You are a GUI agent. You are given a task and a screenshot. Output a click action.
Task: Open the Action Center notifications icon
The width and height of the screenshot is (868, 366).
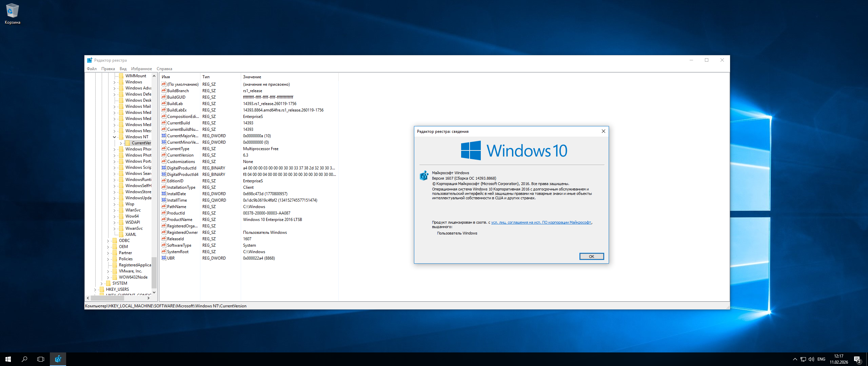pyautogui.click(x=857, y=359)
